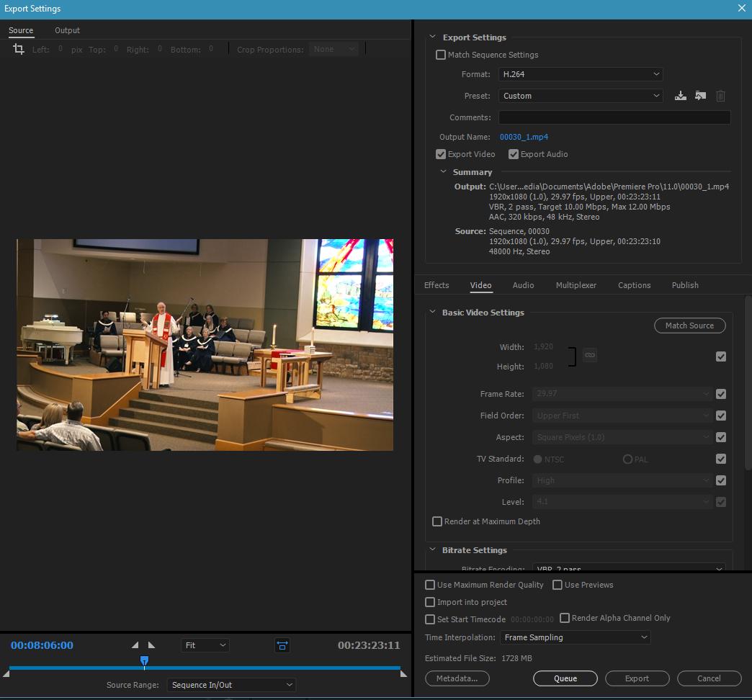Open the Source Range dropdown
The height and width of the screenshot is (700, 752).
point(231,685)
